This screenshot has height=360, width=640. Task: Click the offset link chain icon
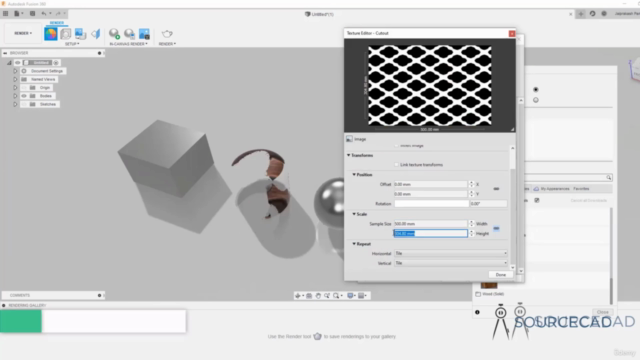click(496, 189)
